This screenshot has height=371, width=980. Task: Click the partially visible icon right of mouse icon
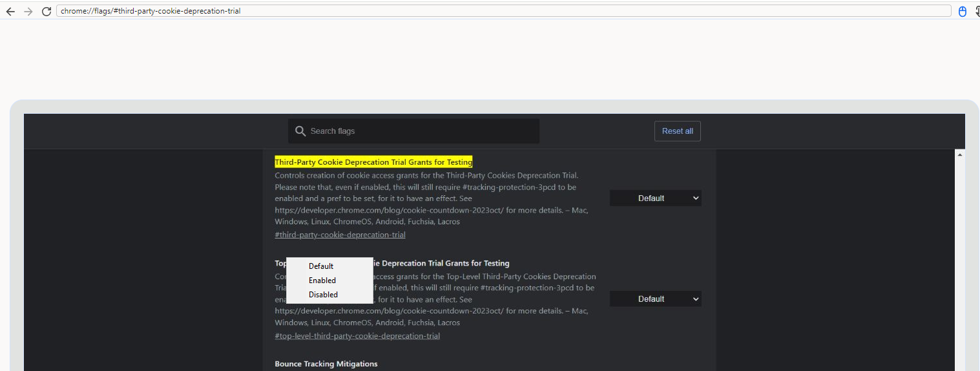[x=976, y=11]
